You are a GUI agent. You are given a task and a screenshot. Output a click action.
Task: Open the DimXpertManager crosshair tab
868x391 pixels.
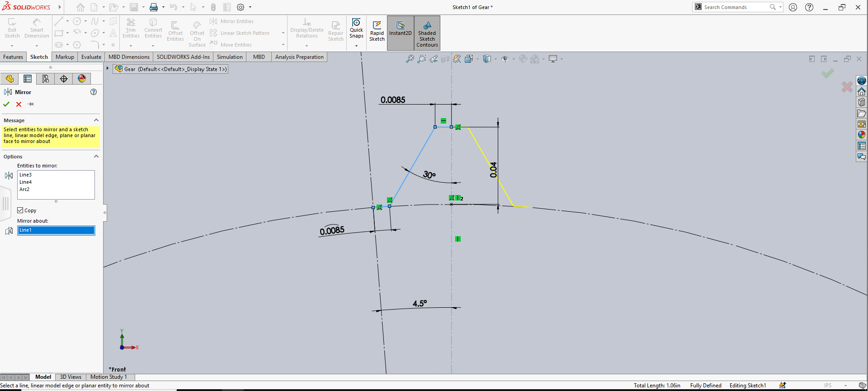click(x=64, y=79)
